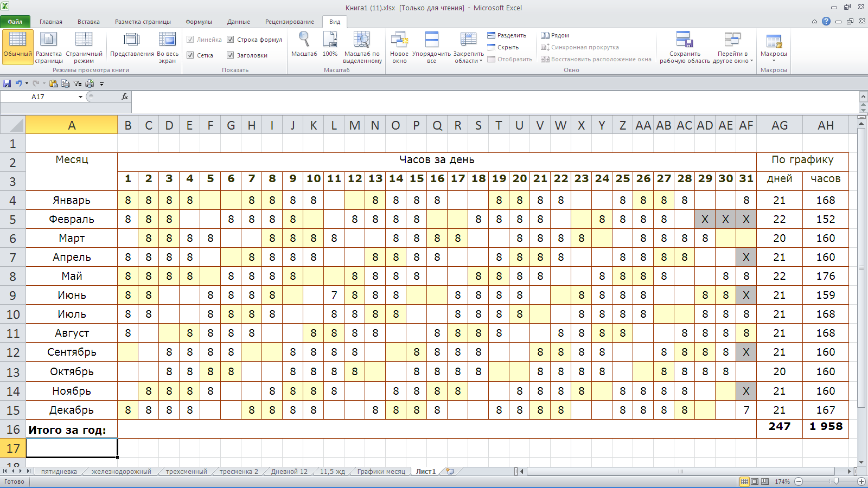Click the Name Box showing A17
The height and width of the screenshot is (488, 868).
38,97
